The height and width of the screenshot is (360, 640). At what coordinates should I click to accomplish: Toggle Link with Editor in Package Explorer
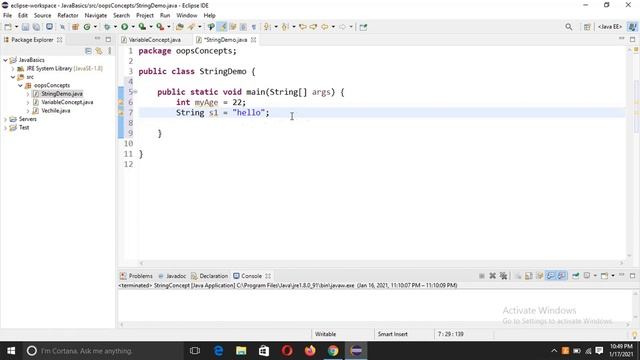99,51
